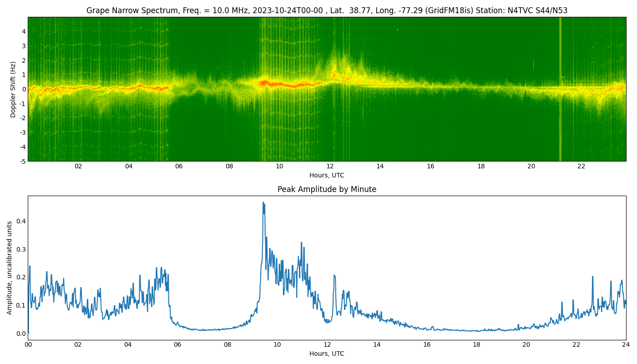Image resolution: width=637 pixels, height=364 pixels.
Task: Click the sharp amplitude spike after hour 22
Action: point(592,277)
